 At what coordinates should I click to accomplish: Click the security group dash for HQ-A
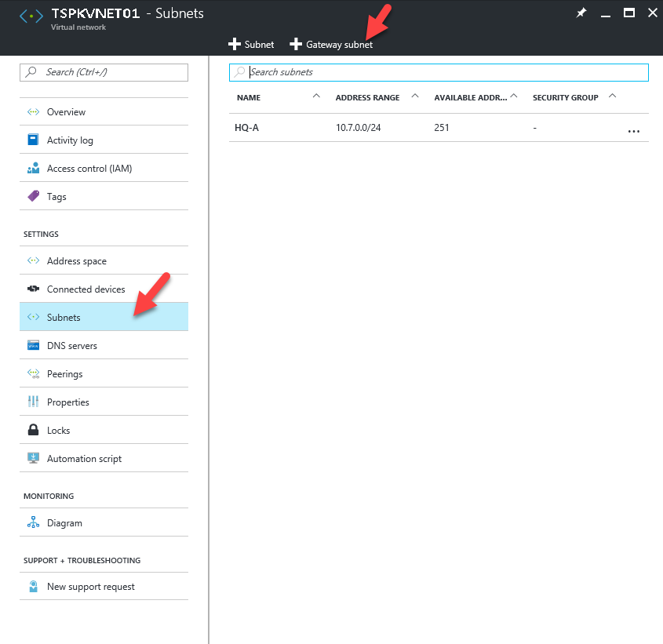point(535,128)
